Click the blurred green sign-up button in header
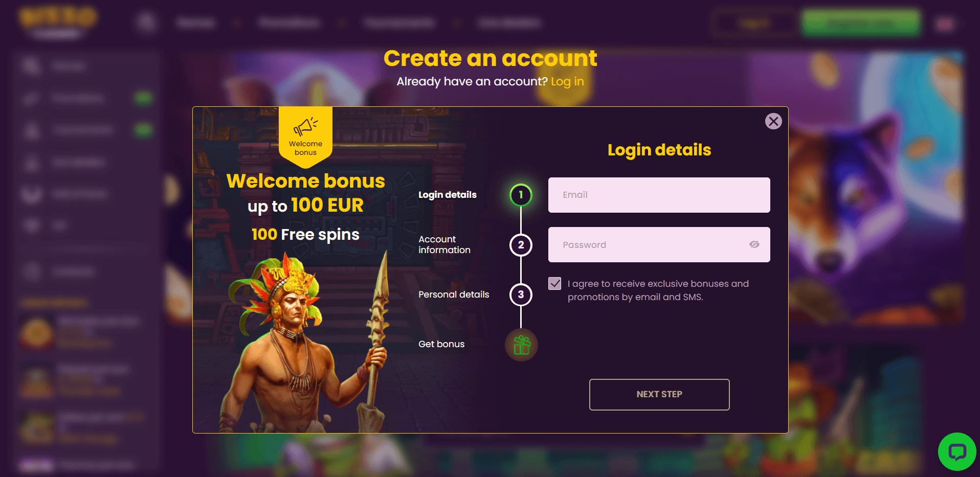980x477 pixels. (861, 23)
